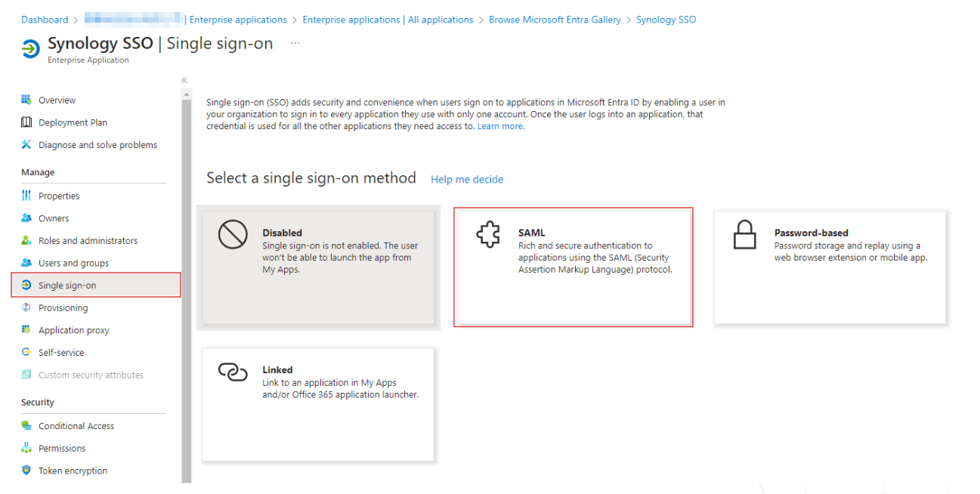Viewport: 980px width, 494px height.
Task: Click the scrollbar up arrow in sidebar
Action: pos(186,94)
